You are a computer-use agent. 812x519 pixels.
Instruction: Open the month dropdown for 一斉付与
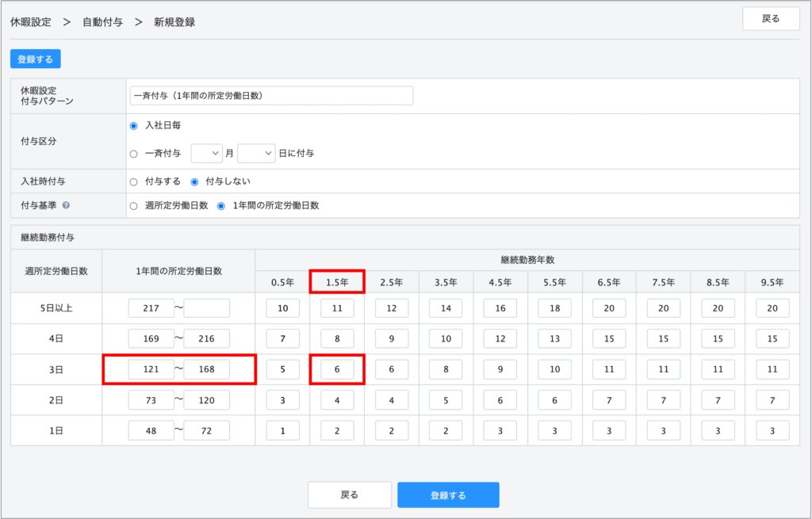206,153
